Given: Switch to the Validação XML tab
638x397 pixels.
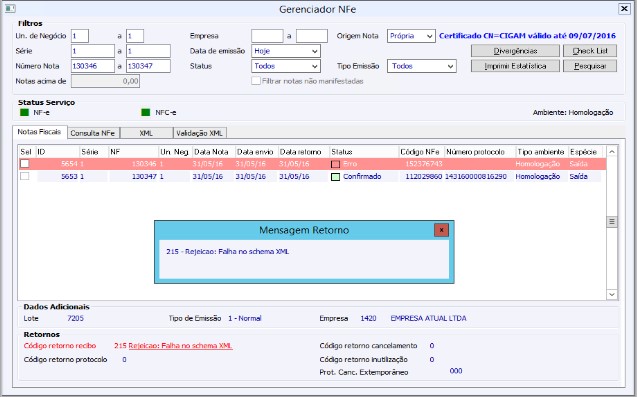Looking at the screenshot, I should pos(199,133).
